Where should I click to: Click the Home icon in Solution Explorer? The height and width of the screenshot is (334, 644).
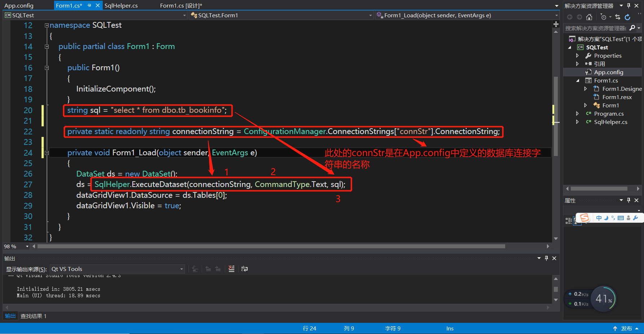[589, 17]
